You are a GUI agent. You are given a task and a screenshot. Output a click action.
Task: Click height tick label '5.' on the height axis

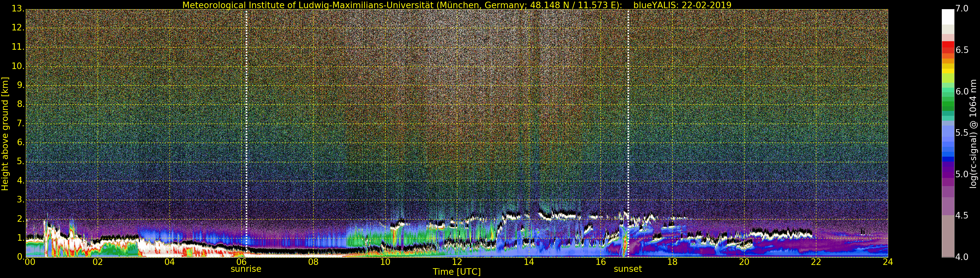pyautogui.click(x=21, y=162)
